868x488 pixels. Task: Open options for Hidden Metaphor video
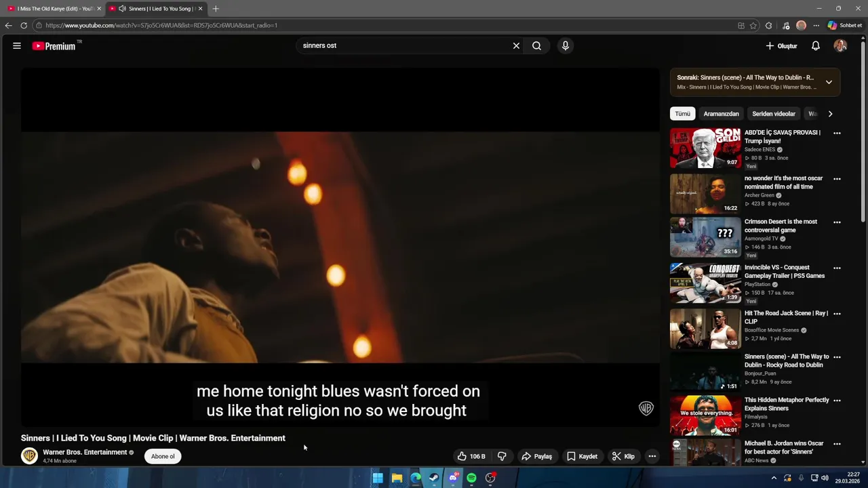pos(837,401)
